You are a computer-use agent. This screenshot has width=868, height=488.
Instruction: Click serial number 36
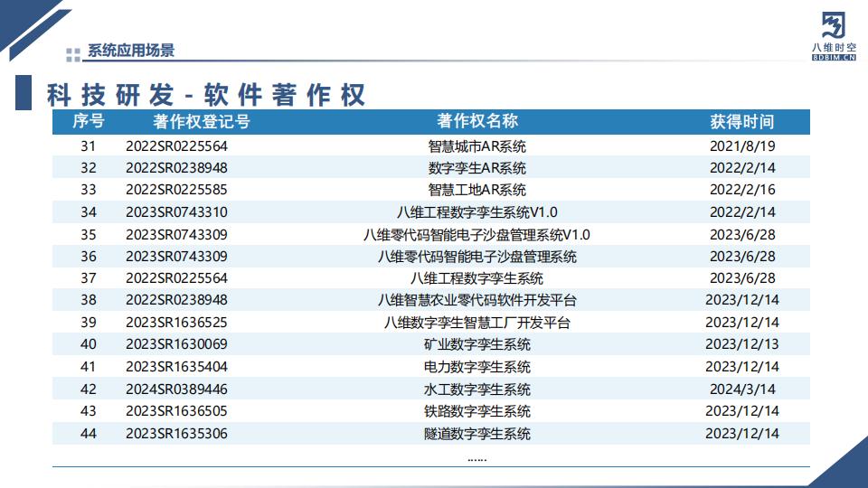89,256
